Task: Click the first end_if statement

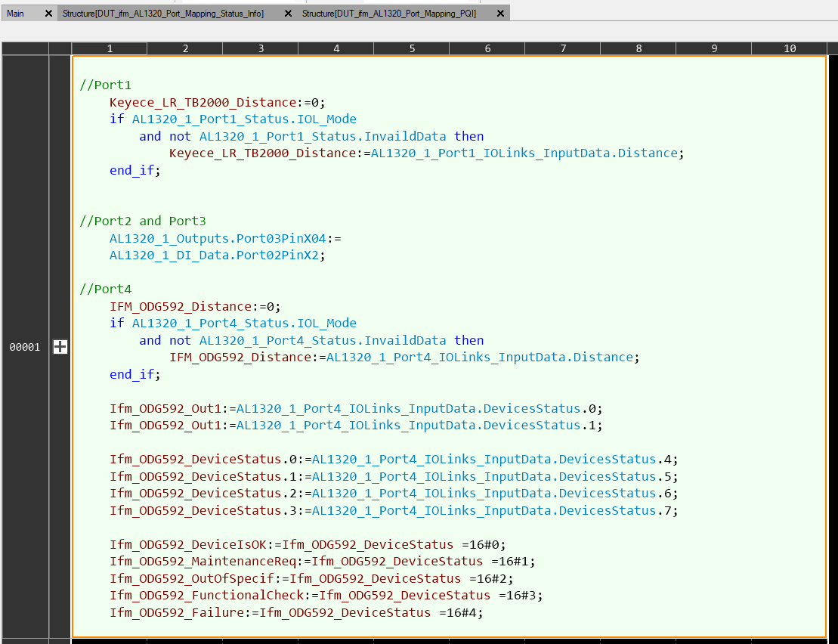Action: coord(135,171)
